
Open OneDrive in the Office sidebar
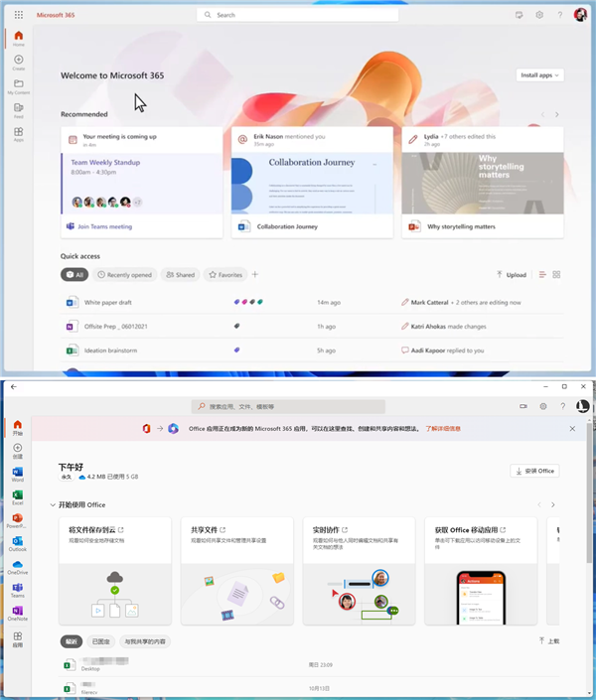click(x=18, y=567)
